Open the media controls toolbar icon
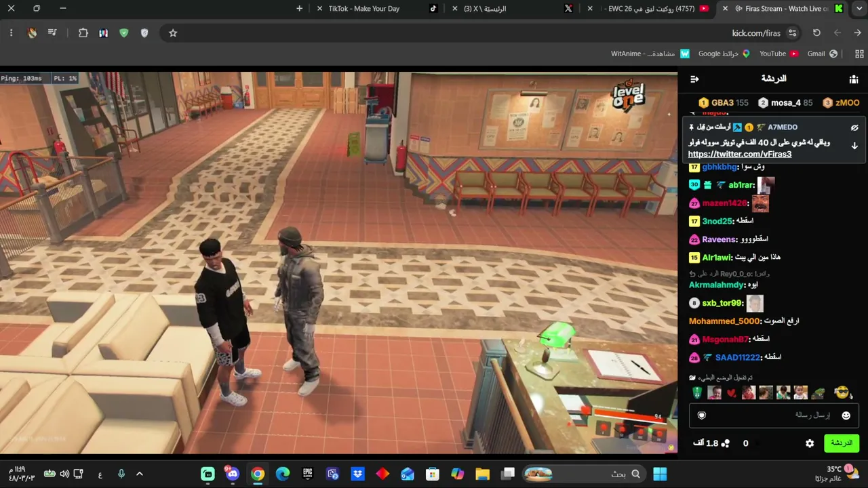Image resolution: width=868 pixels, height=488 pixels. [52, 33]
